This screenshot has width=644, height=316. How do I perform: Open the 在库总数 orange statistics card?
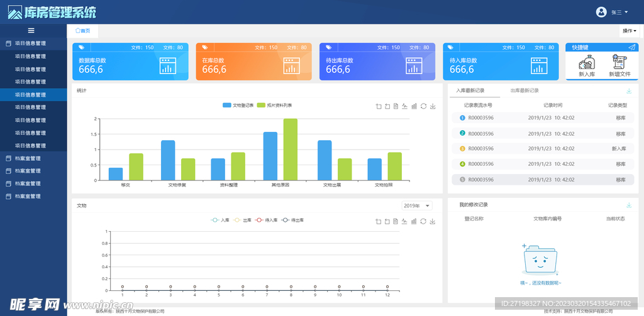[x=253, y=62]
